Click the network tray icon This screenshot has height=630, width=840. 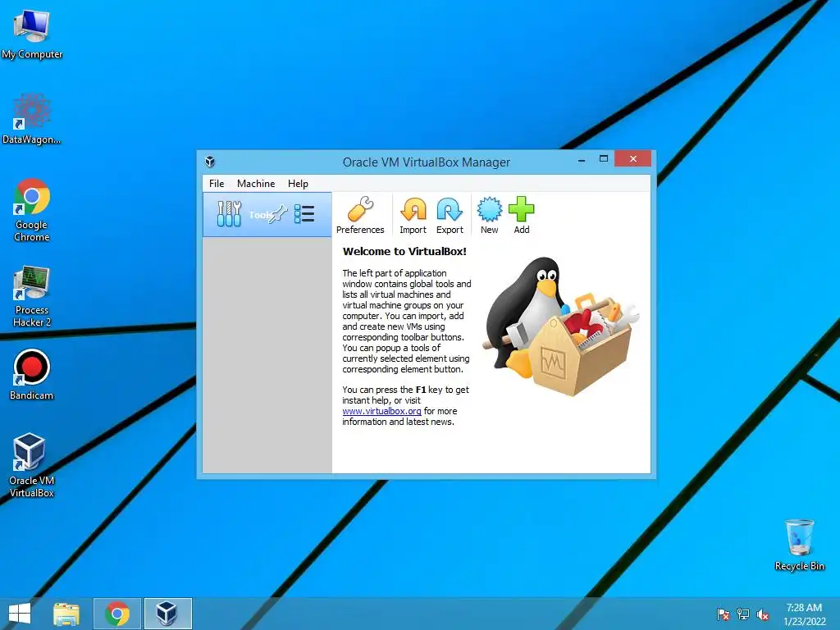pos(743,614)
